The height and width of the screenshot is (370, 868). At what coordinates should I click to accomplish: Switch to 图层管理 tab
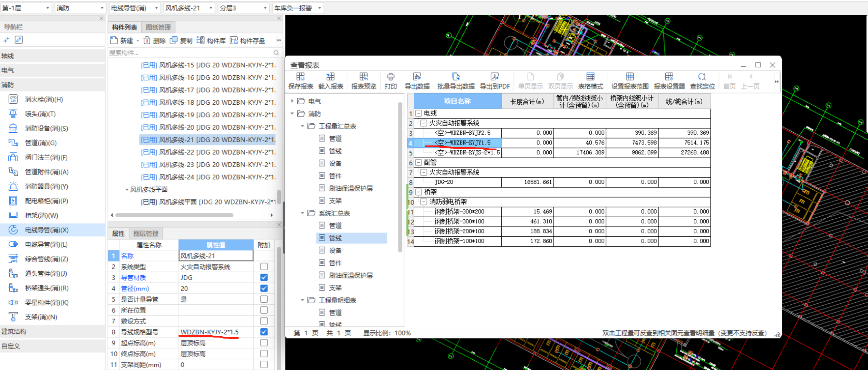coord(146,234)
